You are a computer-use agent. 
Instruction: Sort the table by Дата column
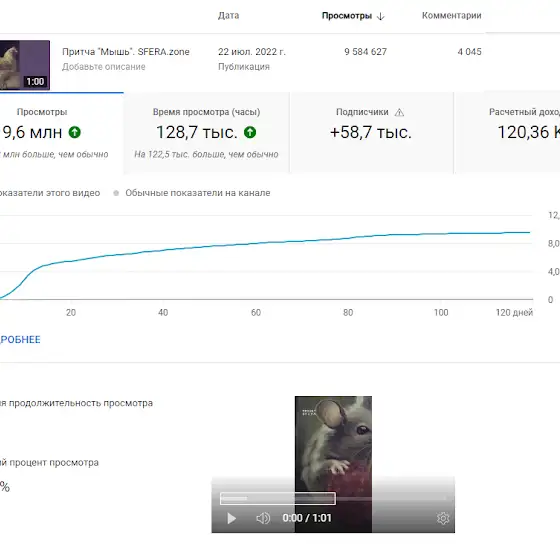[x=229, y=16]
